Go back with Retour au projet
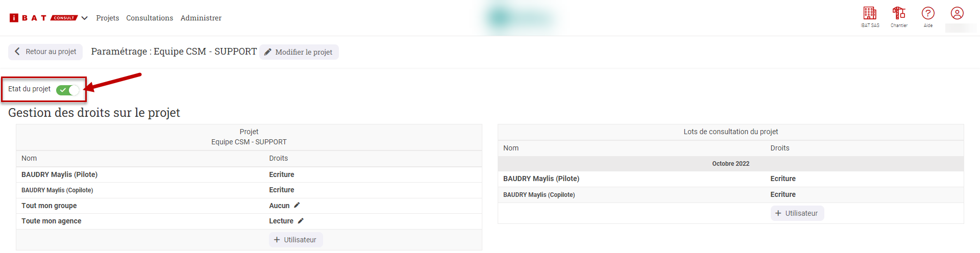 tap(45, 52)
